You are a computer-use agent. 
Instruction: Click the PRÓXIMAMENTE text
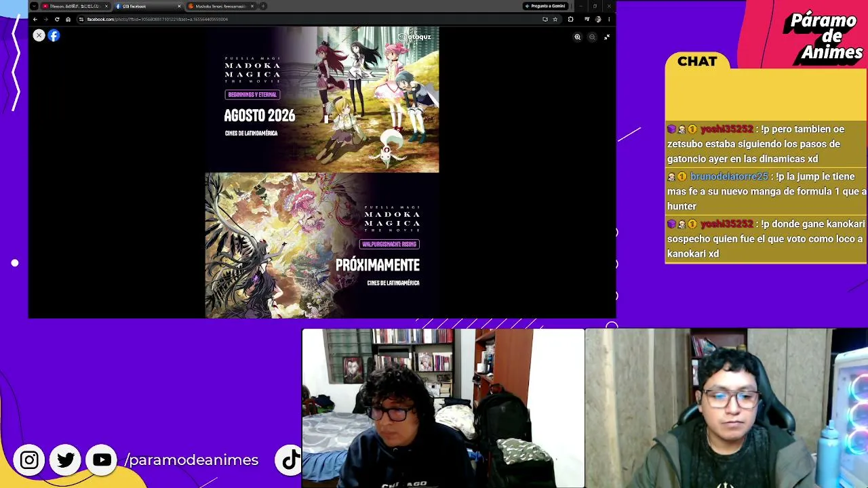coord(378,265)
